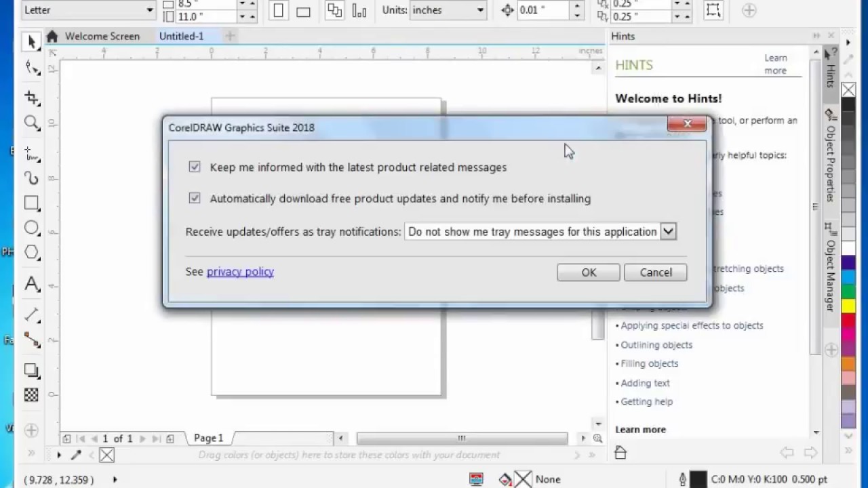Select the Rectangle tool

[x=31, y=203]
